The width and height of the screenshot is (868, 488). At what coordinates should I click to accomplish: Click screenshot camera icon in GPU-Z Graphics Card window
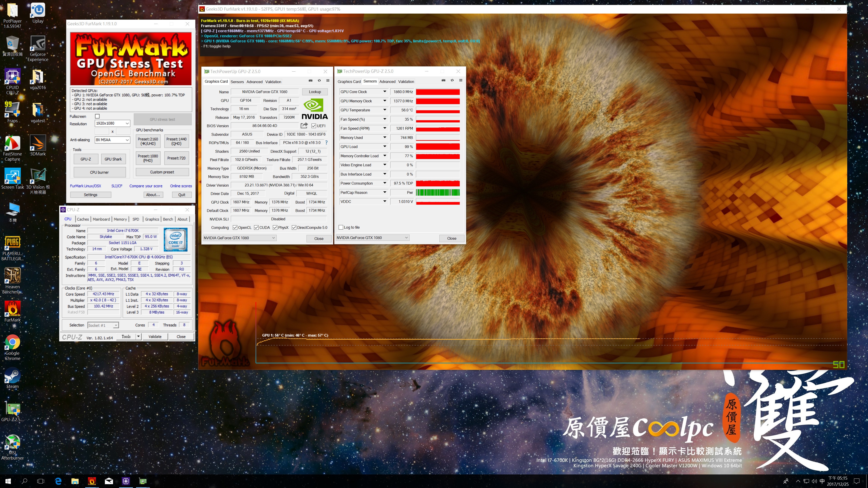click(310, 81)
